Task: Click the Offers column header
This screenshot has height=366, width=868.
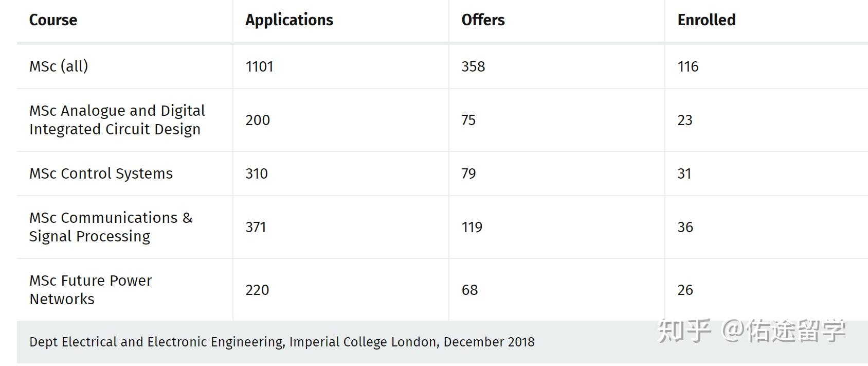Action: [x=483, y=20]
